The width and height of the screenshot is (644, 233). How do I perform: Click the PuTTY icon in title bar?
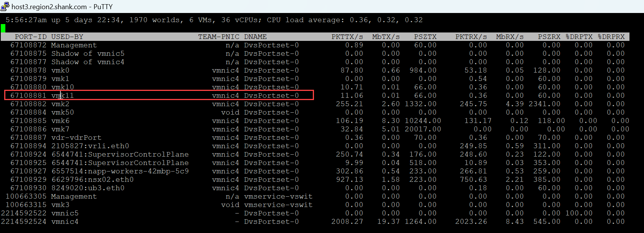click(x=5, y=6)
